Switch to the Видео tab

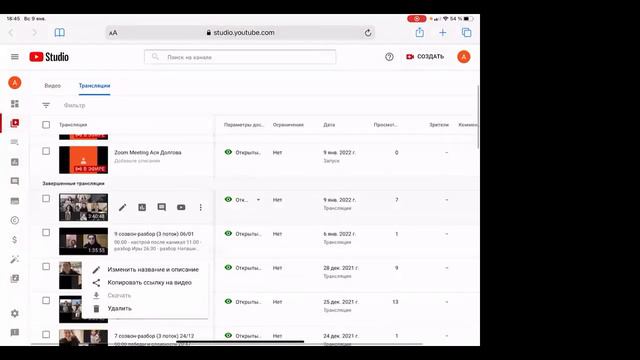tap(53, 86)
